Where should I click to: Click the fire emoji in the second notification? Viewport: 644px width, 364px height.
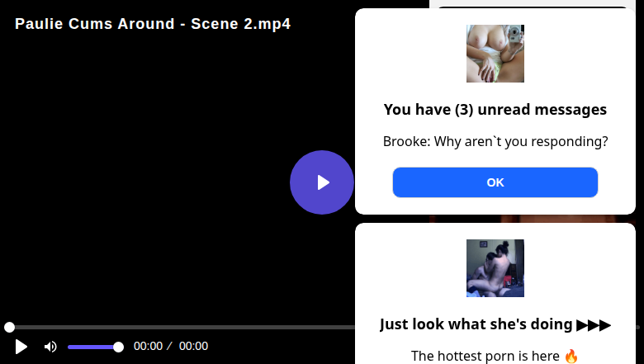tap(571, 357)
